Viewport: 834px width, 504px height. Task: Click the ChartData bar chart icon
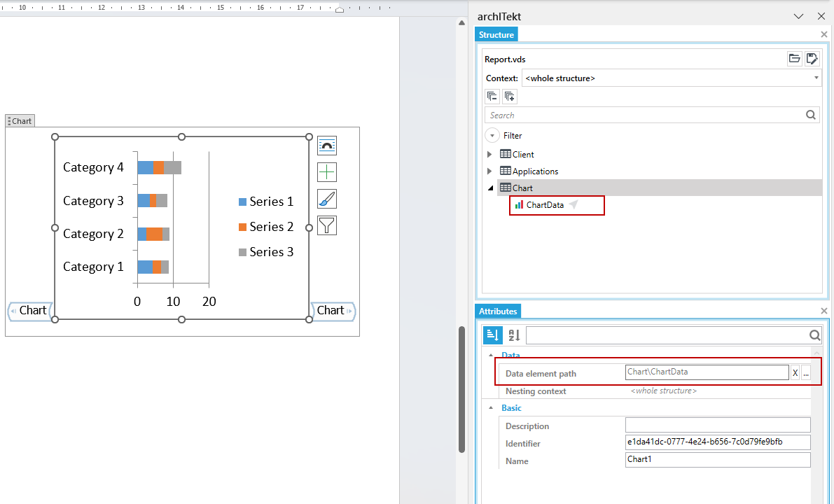[x=519, y=204]
